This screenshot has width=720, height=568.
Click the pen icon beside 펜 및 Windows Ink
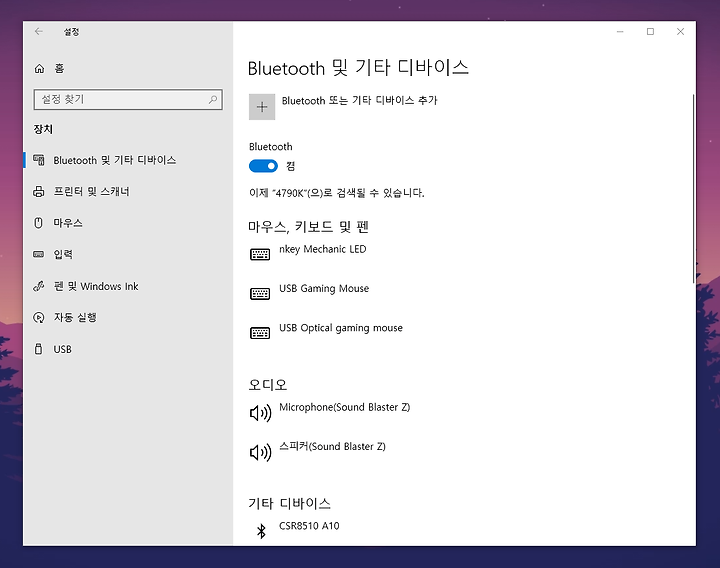point(39,286)
